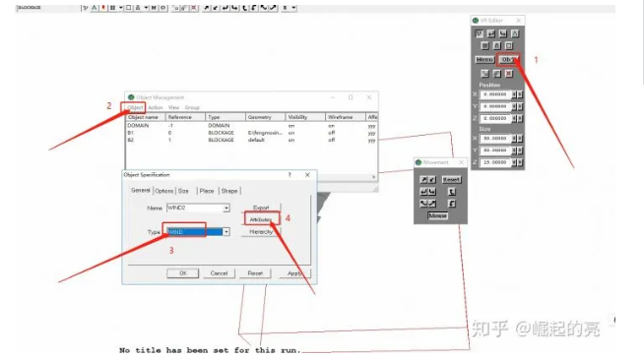The height and width of the screenshot is (359, 644).
Task: Click the 'default' geometry cell of B2
Action: click(x=256, y=140)
